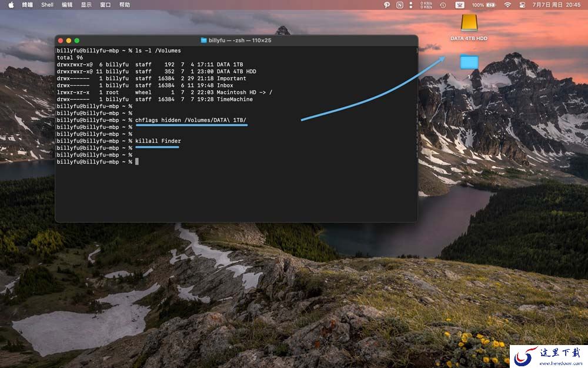Viewport: 588px width, 368px height.
Task: Click the Terminal title 'billyfu — -zsh — 110×25'
Action: [x=240, y=41]
